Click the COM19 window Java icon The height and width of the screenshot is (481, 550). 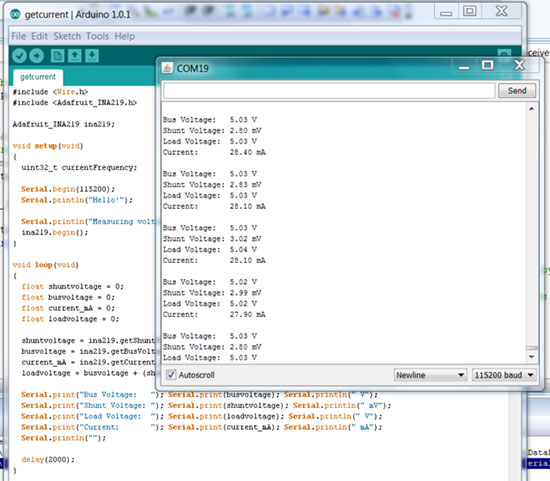tap(167, 68)
